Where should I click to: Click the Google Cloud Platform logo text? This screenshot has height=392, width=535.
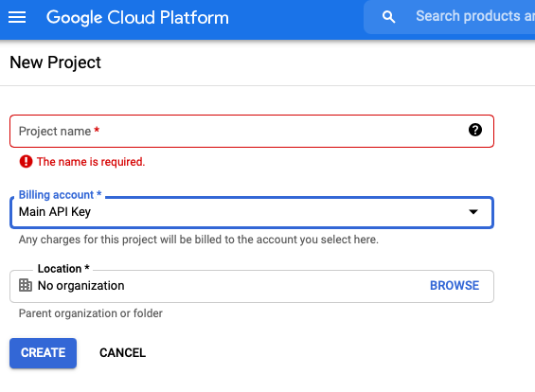click(x=137, y=17)
